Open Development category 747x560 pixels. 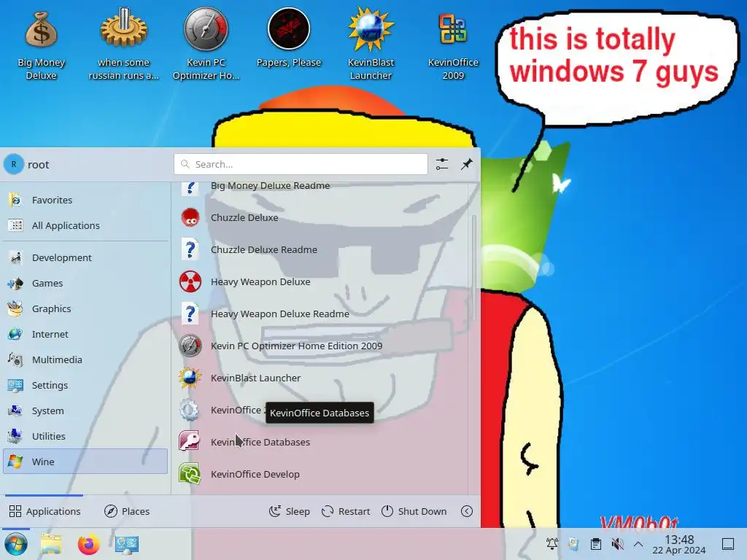[x=85, y=257]
